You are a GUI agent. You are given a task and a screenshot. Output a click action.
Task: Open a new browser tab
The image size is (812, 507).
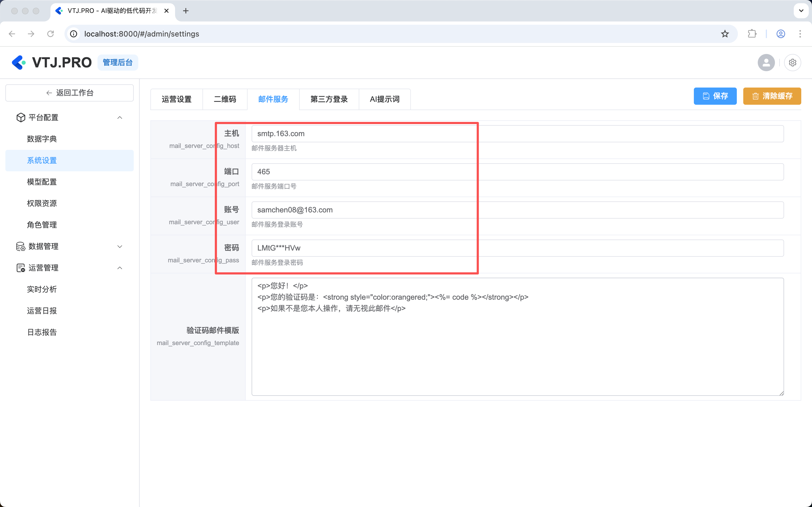[186, 11]
